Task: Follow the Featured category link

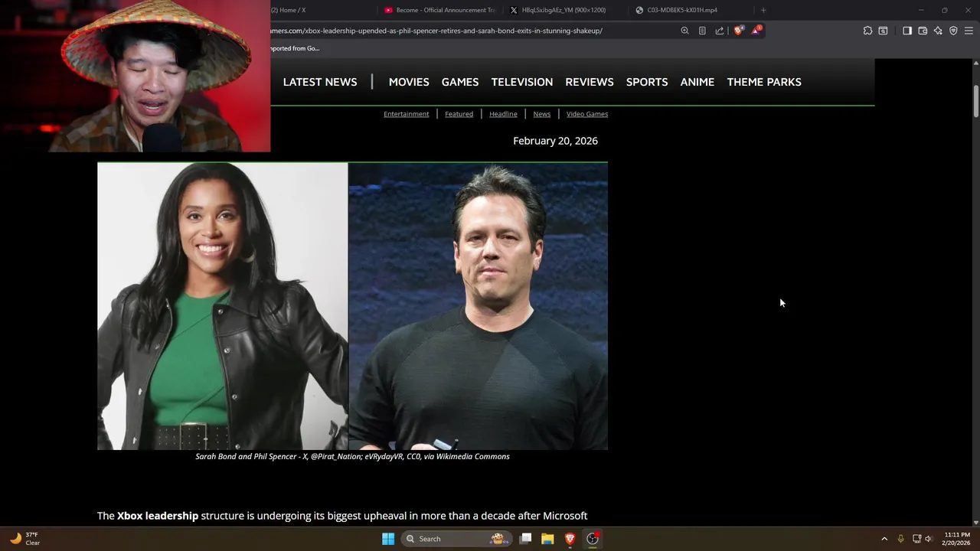Action: click(459, 114)
